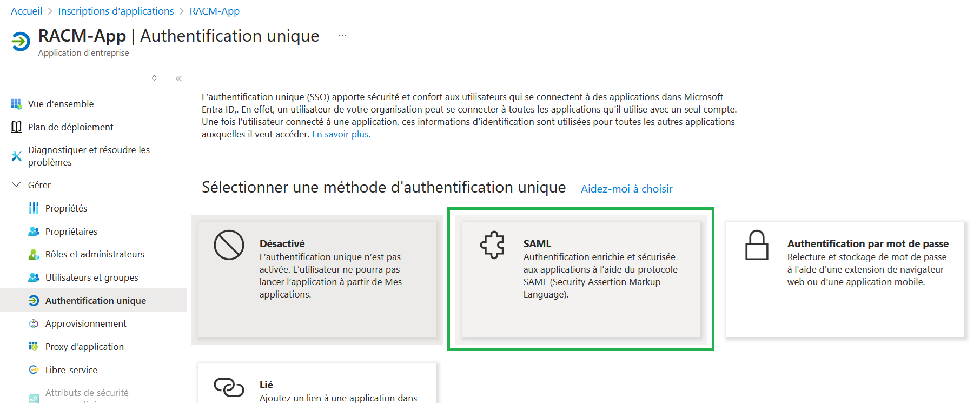
Task: Toggle the menu expand/collapse up-down arrows
Action: (154, 78)
